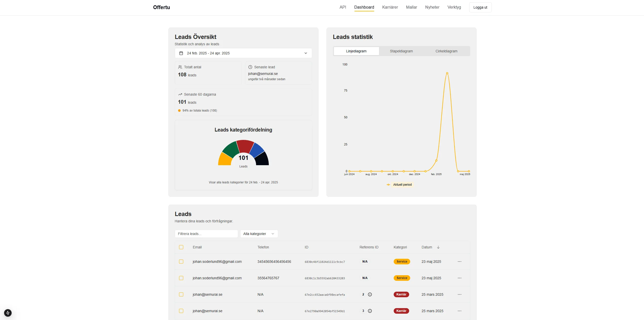The height and width of the screenshot is (320, 644).
Task: Click the lightning bolt dev tools icon
Action: 8,313
